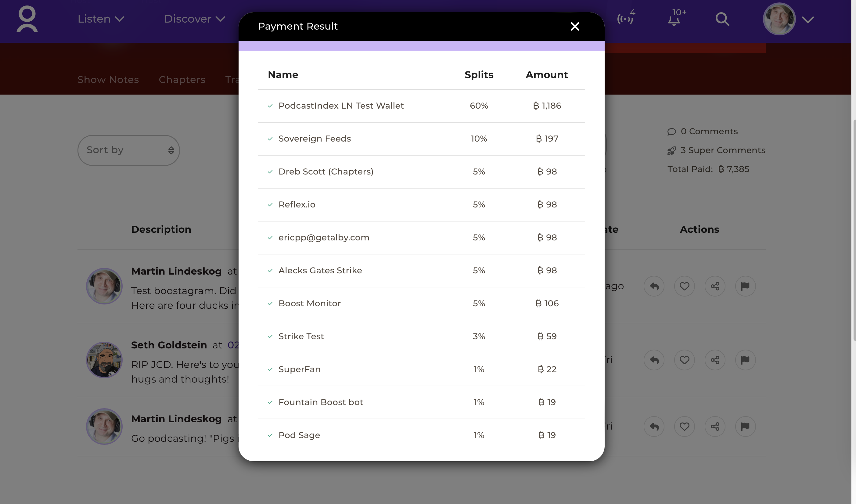
Task: Click Martin Lindeskog's avatar on Go podcasting comment
Action: coord(104,427)
